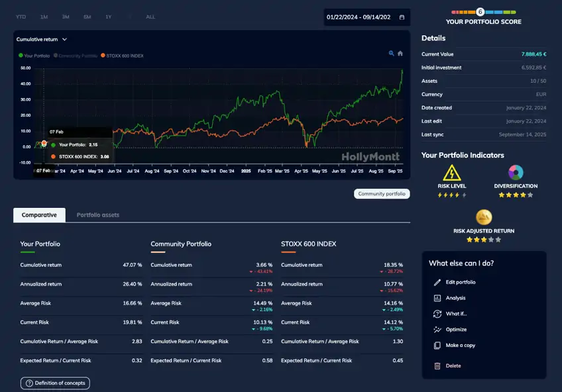Select the ALL time range
This screenshot has width=562, height=392.
(x=150, y=17)
